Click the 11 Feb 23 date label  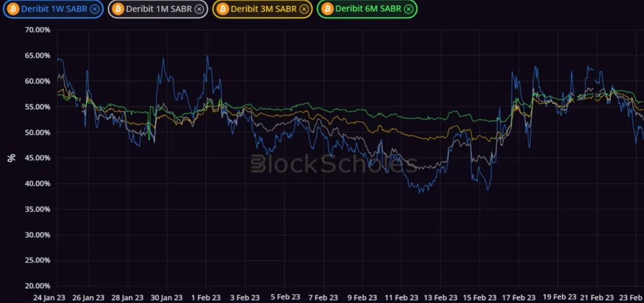click(x=402, y=298)
